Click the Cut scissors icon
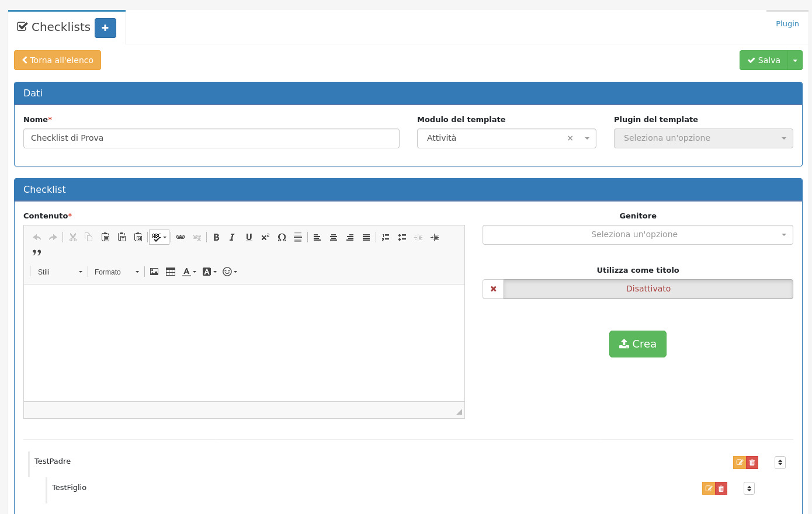The width and height of the screenshot is (812, 514). pos(73,237)
